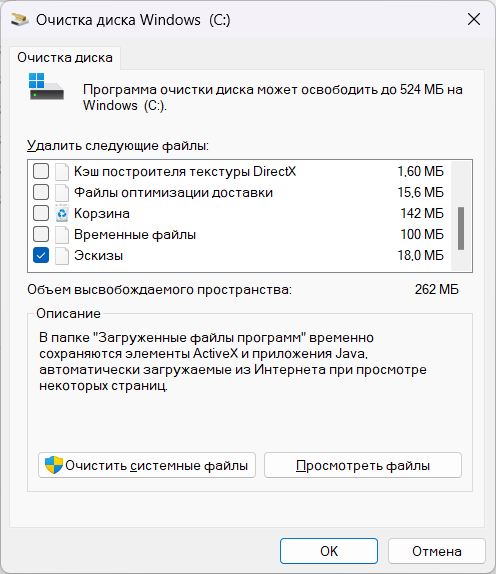Click file icon beside Кэш построителя текстуры DirectX
The height and width of the screenshot is (574, 496).
(x=62, y=172)
